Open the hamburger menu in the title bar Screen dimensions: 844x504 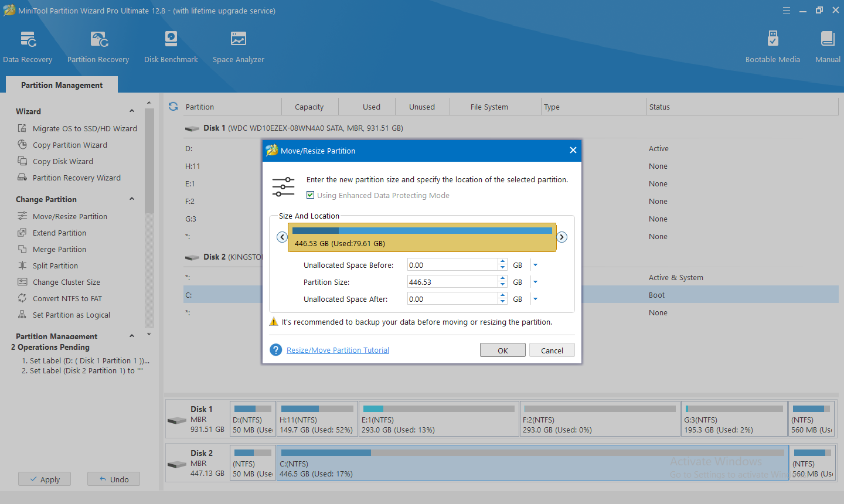point(787,10)
